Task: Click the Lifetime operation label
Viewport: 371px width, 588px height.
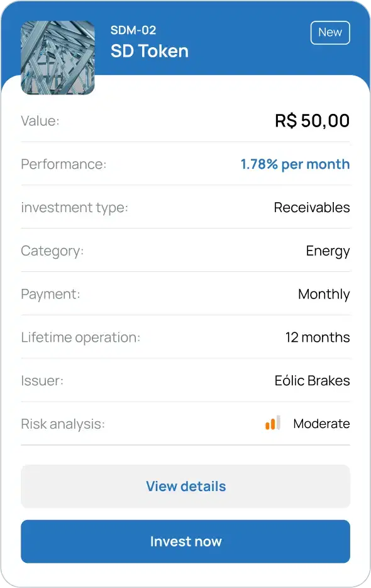Action: tap(80, 337)
